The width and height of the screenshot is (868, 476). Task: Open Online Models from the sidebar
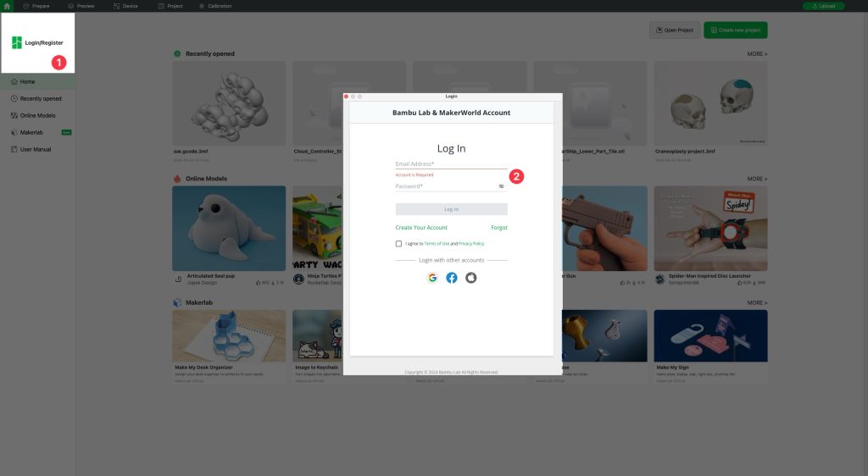[x=37, y=115]
